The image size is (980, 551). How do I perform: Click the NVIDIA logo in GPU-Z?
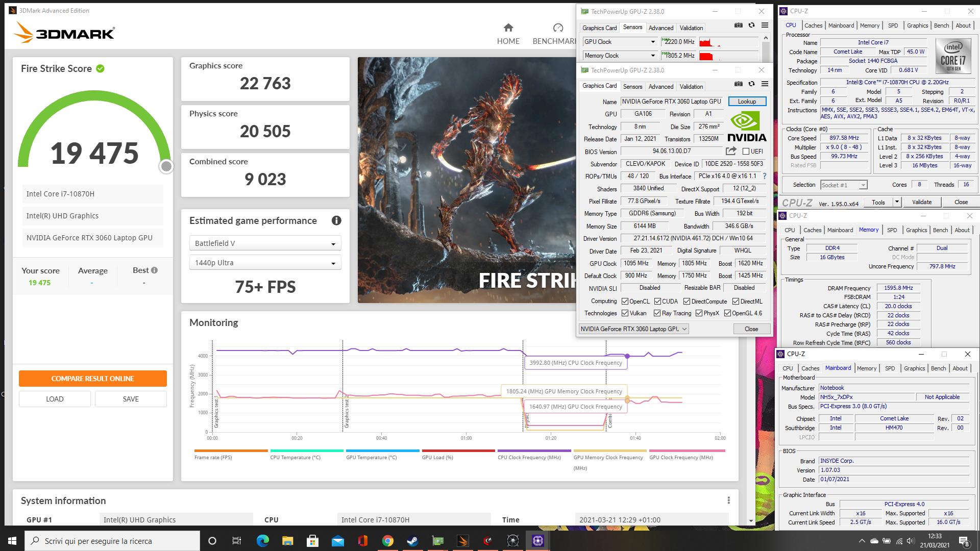pyautogui.click(x=747, y=127)
